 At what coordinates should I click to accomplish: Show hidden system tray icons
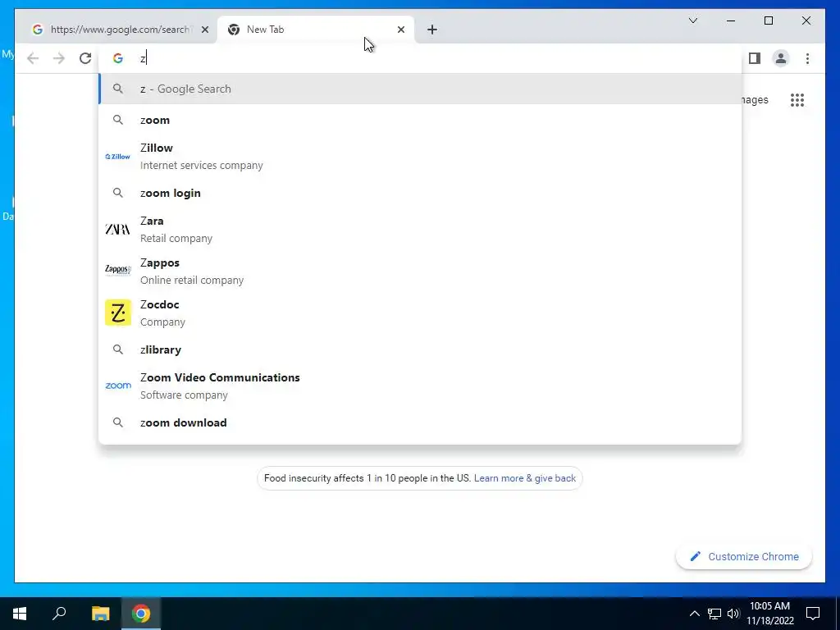[694, 614]
